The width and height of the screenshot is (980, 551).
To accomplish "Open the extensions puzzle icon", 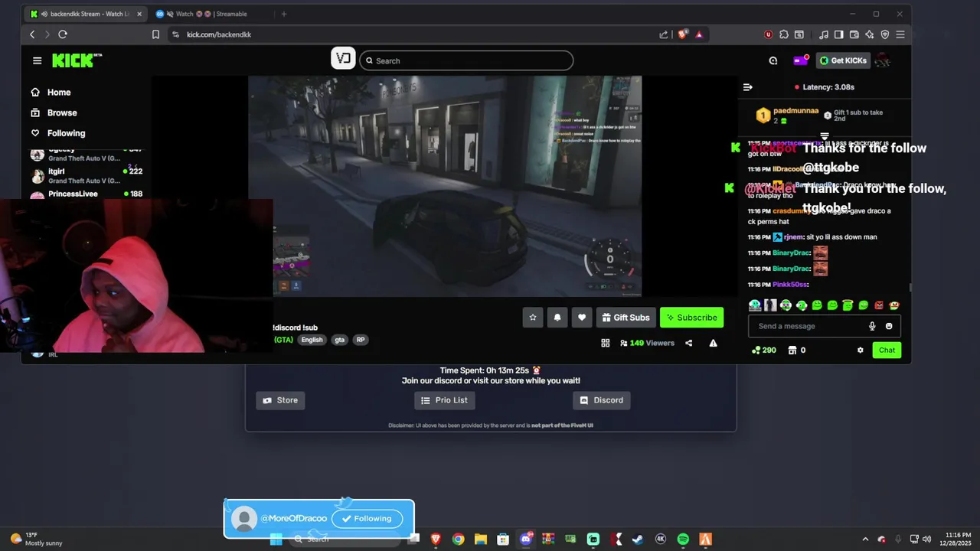I will 784,34.
